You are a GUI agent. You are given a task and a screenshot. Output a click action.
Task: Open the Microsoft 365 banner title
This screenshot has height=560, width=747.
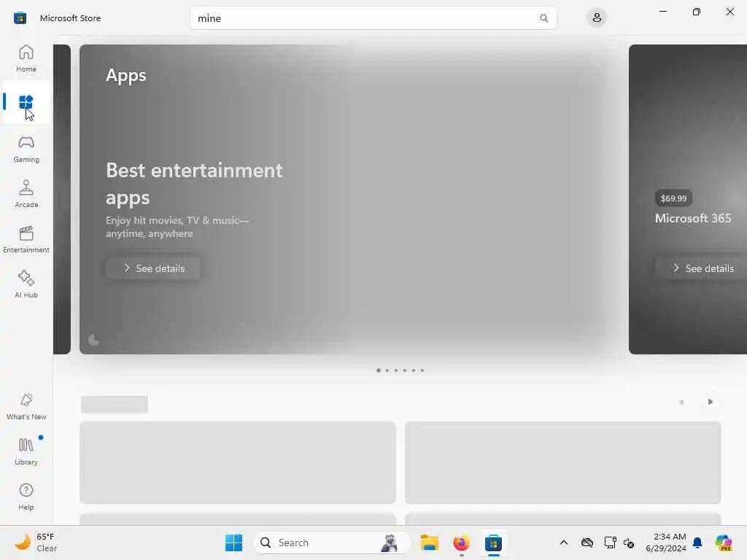693,218
